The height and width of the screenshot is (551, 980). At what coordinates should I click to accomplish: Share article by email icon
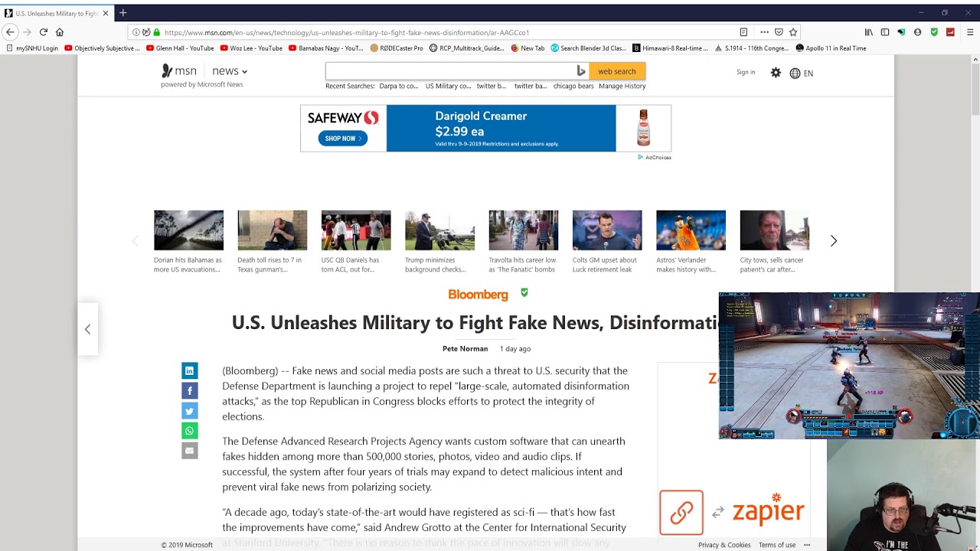tap(189, 451)
